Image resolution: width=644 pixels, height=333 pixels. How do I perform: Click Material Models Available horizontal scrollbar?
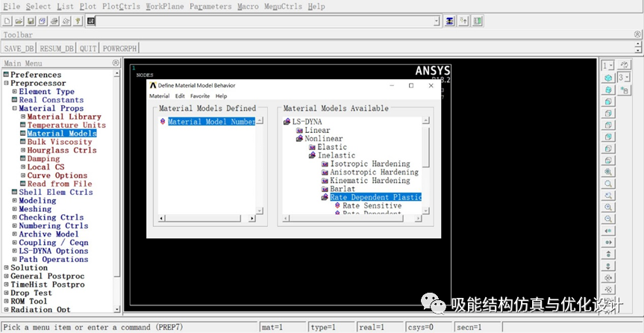tap(352, 218)
